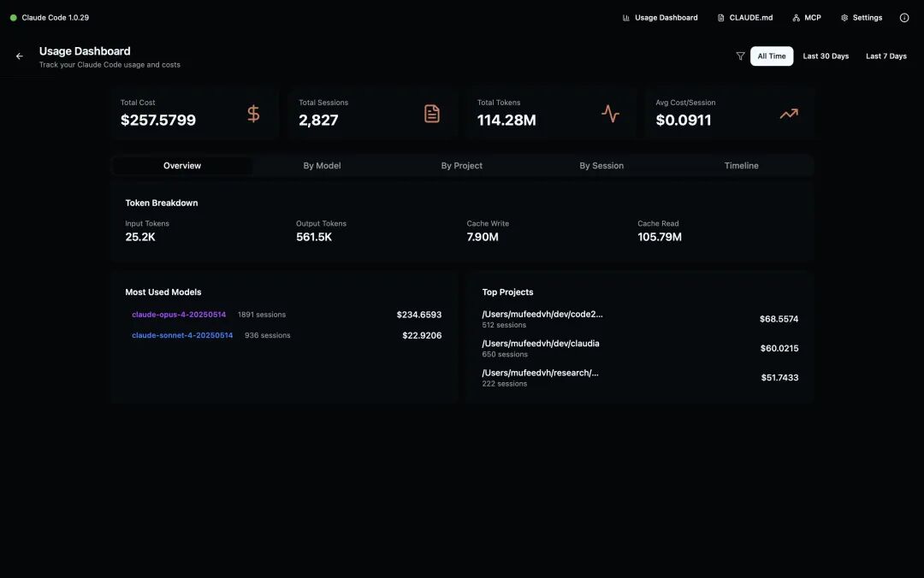Image resolution: width=924 pixels, height=578 pixels.
Task: Switch to Last 30 Days range
Action: [x=826, y=56]
